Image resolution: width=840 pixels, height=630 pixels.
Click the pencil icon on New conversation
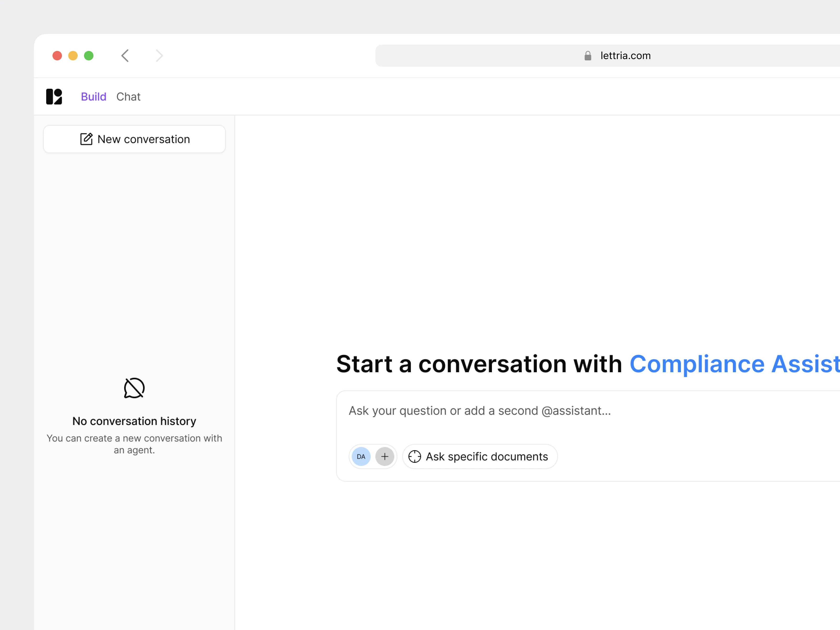(86, 139)
